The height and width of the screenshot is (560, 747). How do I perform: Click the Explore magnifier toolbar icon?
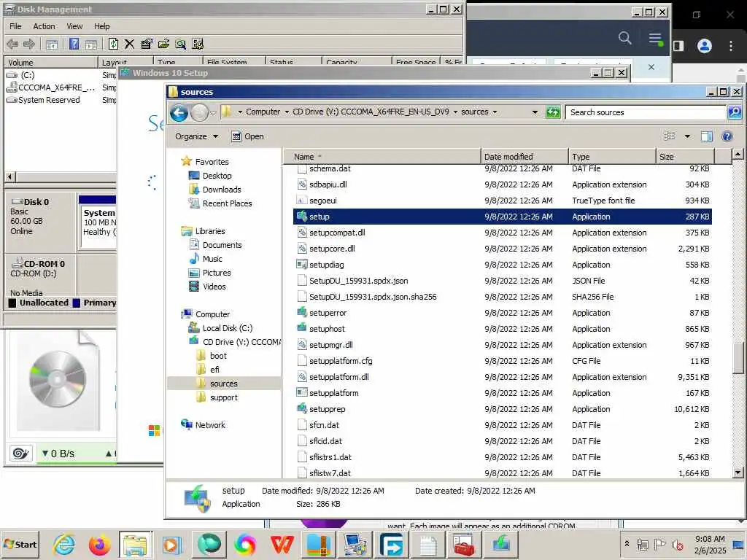[181, 44]
